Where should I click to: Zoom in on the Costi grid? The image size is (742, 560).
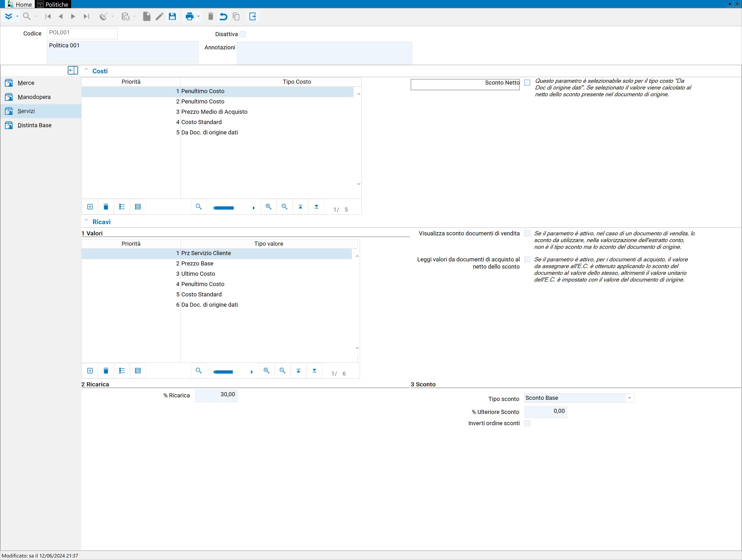click(x=268, y=207)
